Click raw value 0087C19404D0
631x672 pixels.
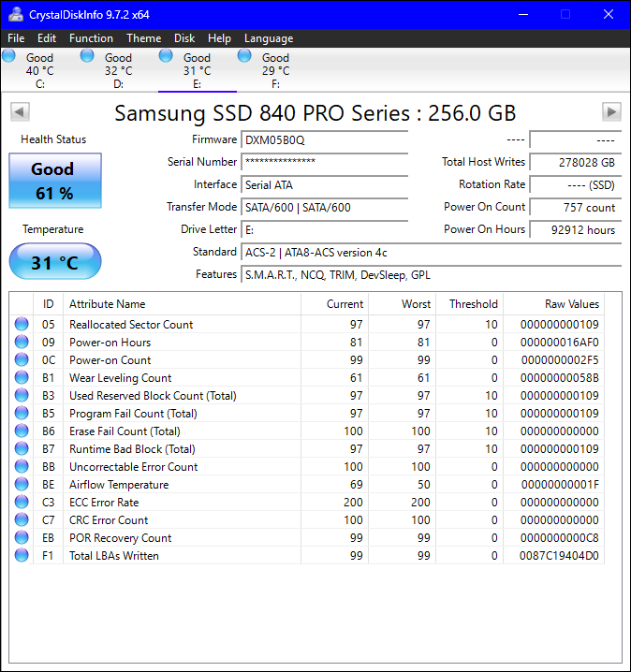tap(559, 556)
